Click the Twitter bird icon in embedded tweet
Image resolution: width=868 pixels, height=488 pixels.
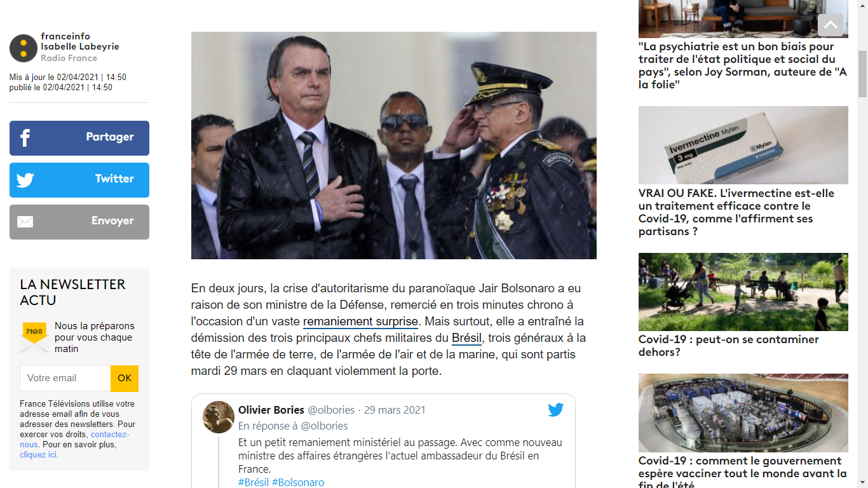point(556,410)
